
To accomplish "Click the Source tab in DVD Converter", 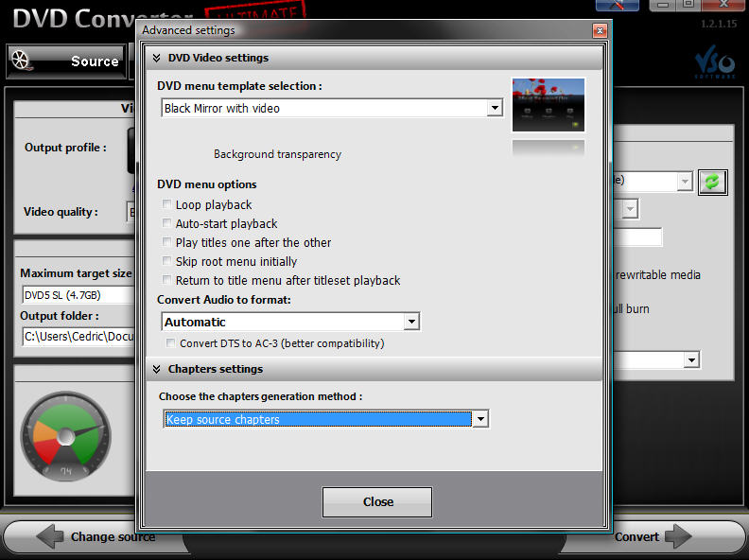I will coord(66,61).
